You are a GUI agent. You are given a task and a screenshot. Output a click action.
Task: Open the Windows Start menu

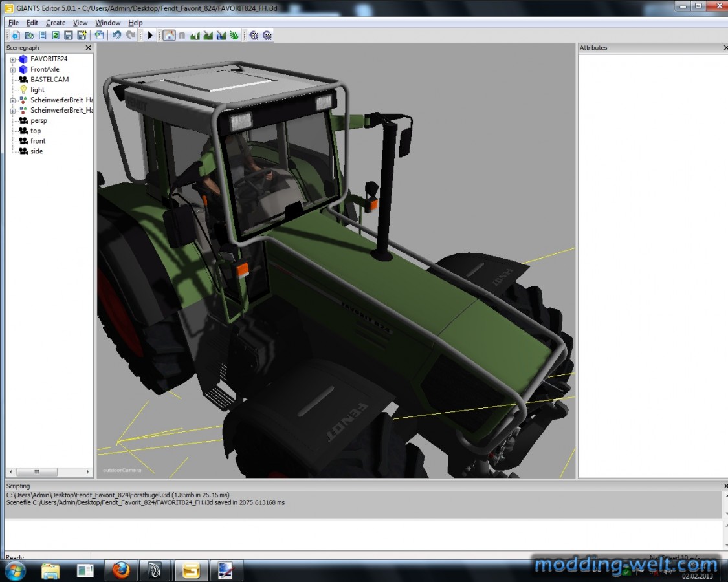coord(14,571)
